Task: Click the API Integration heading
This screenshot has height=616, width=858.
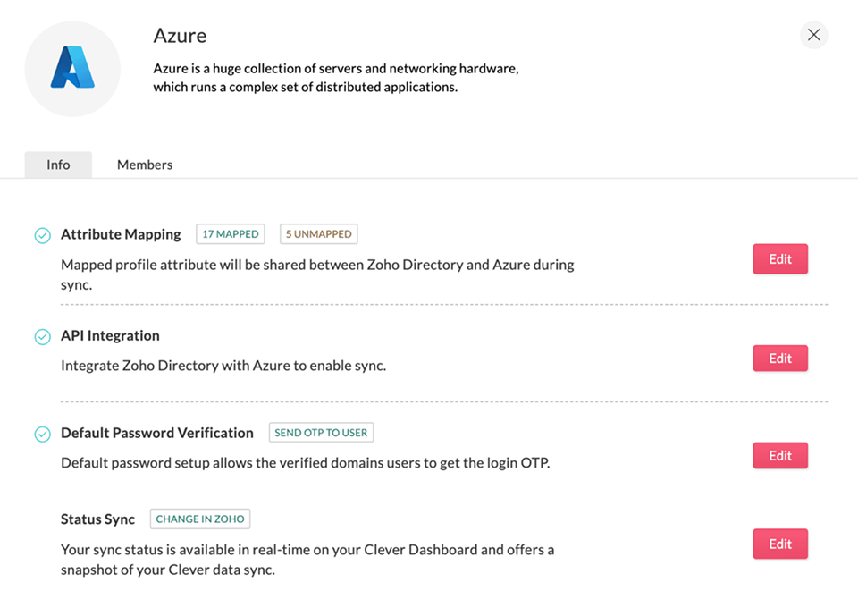Action: [110, 336]
